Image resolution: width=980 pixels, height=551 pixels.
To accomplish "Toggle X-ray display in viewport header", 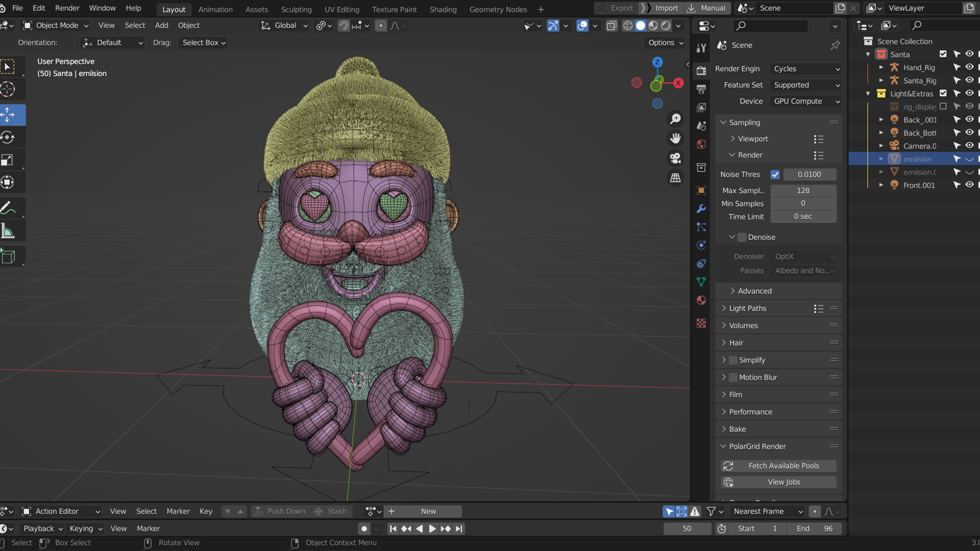I will 611,26.
